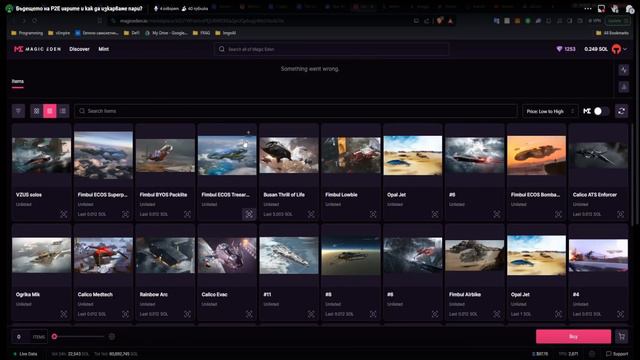Click the refresh items icon

click(621, 111)
